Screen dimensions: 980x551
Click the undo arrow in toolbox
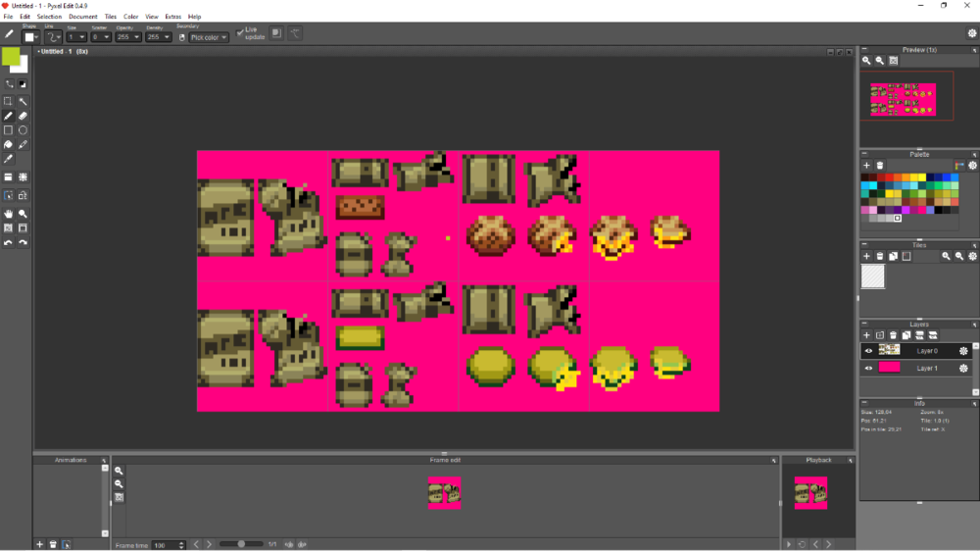(8, 243)
